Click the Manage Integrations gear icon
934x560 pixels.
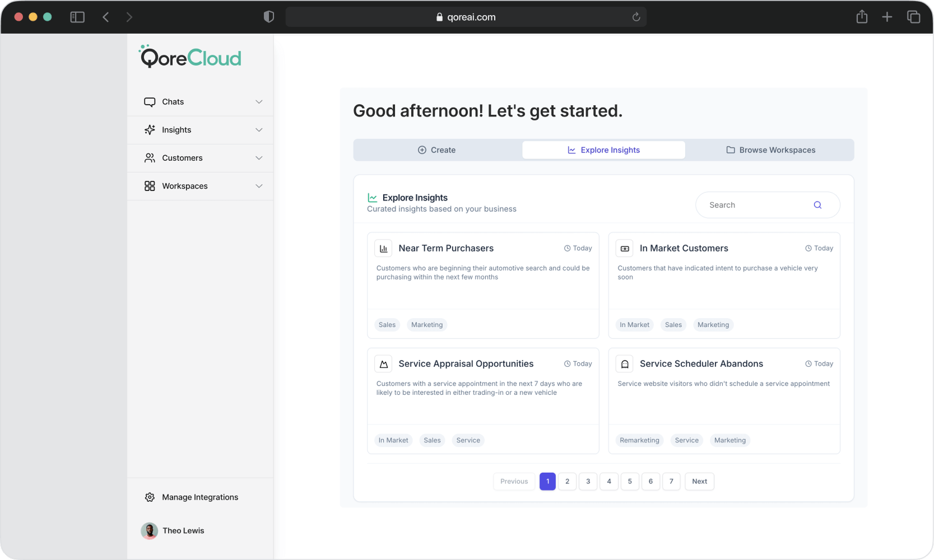tap(150, 497)
